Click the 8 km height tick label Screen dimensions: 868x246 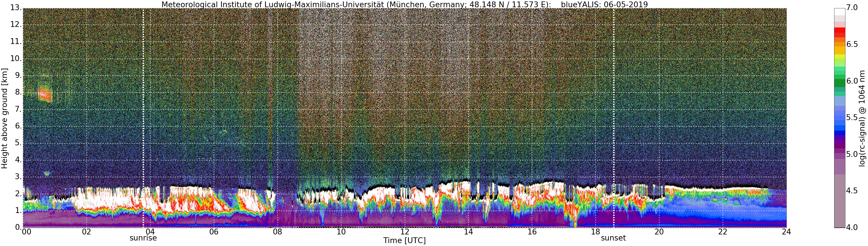[x=18, y=92]
